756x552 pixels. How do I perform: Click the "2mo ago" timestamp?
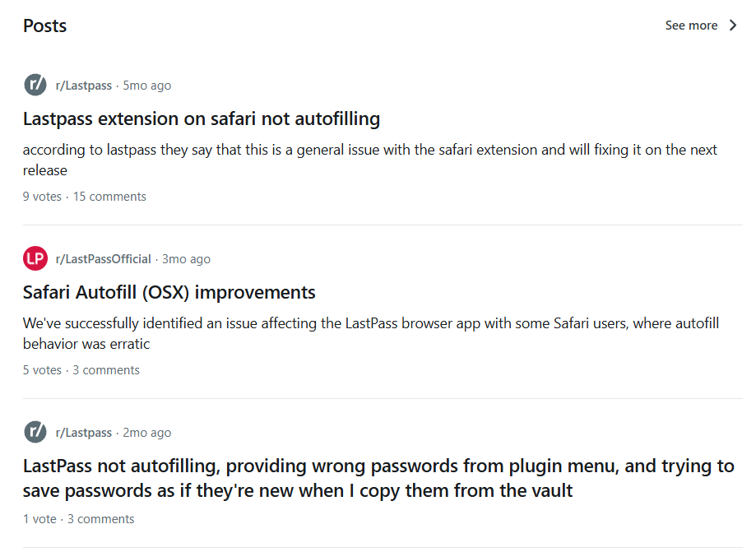pos(147,433)
